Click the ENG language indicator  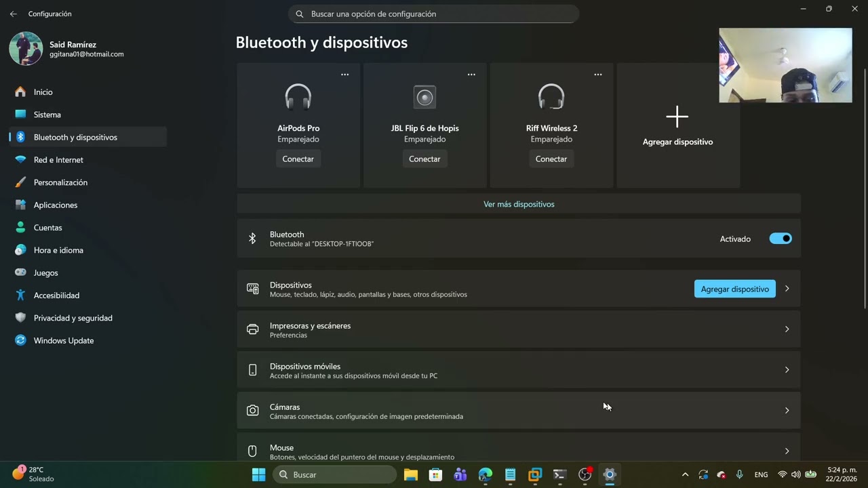[761, 474]
